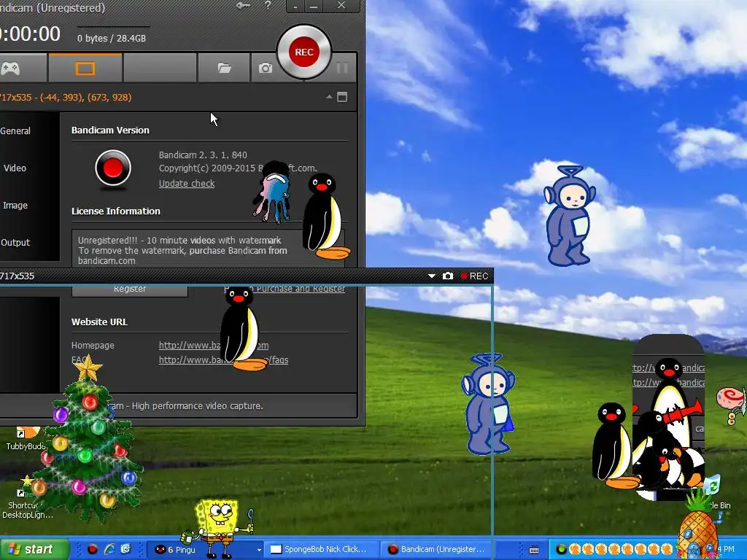Click the key registration icon in Bandicam title bar

[x=243, y=6]
